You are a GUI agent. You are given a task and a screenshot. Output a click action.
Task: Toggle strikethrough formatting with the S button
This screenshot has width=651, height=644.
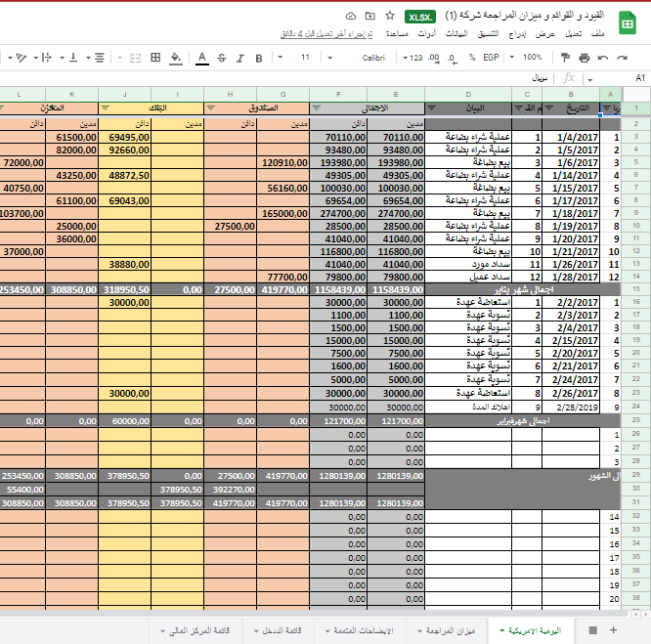(221, 58)
